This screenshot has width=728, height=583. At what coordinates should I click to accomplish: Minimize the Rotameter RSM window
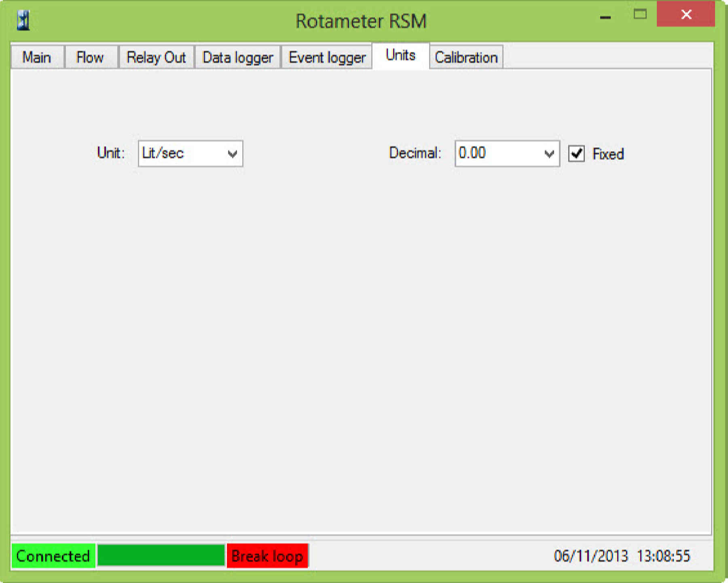coord(605,16)
